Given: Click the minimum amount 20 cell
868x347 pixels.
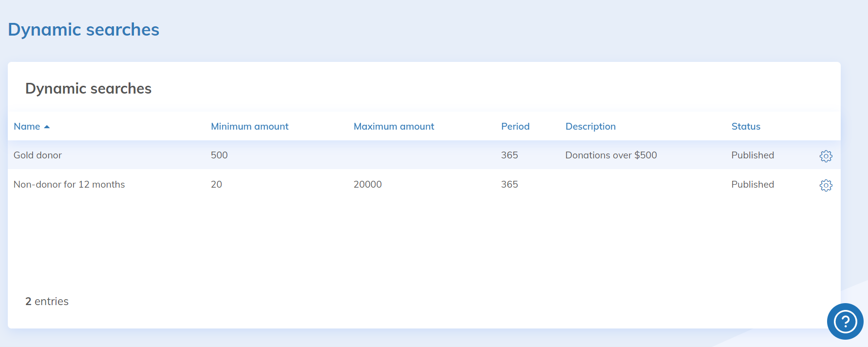Looking at the screenshot, I should 216,185.
